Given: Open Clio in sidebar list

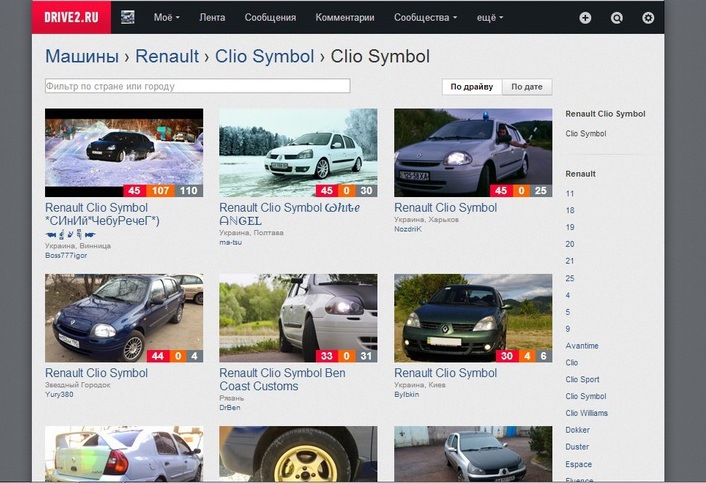Looking at the screenshot, I should 571,362.
